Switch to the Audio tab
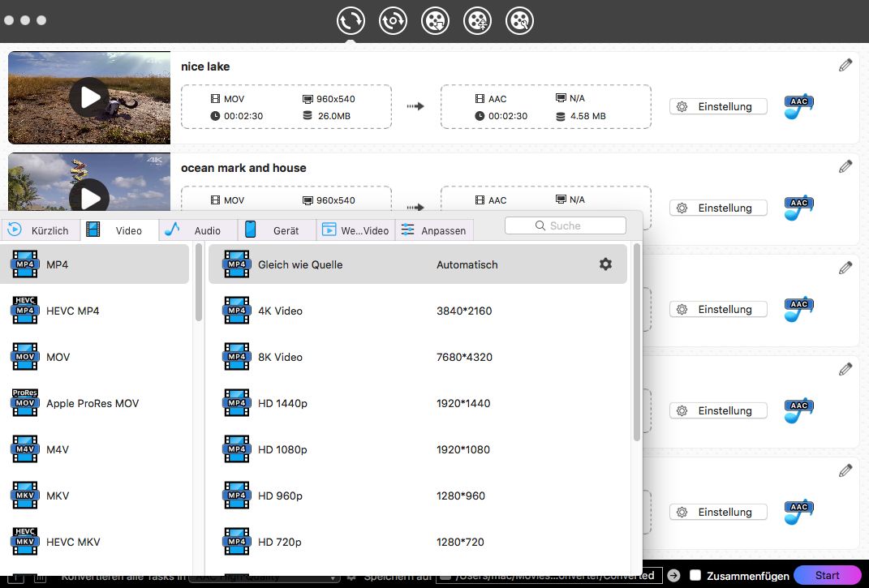The image size is (869, 588). (x=197, y=230)
